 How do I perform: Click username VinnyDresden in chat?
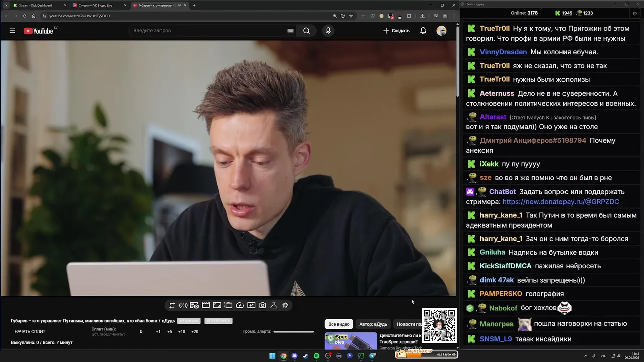503,52
